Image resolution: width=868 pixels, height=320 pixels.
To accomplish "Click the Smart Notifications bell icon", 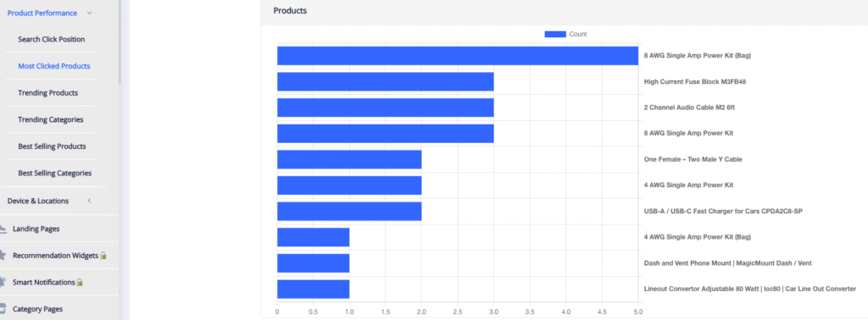I will [3, 282].
